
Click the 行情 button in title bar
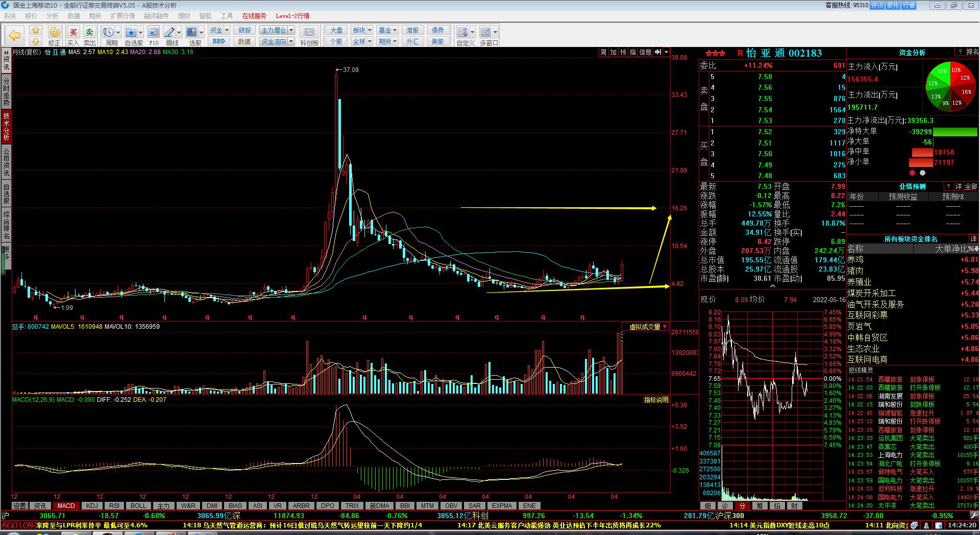tap(909, 5)
